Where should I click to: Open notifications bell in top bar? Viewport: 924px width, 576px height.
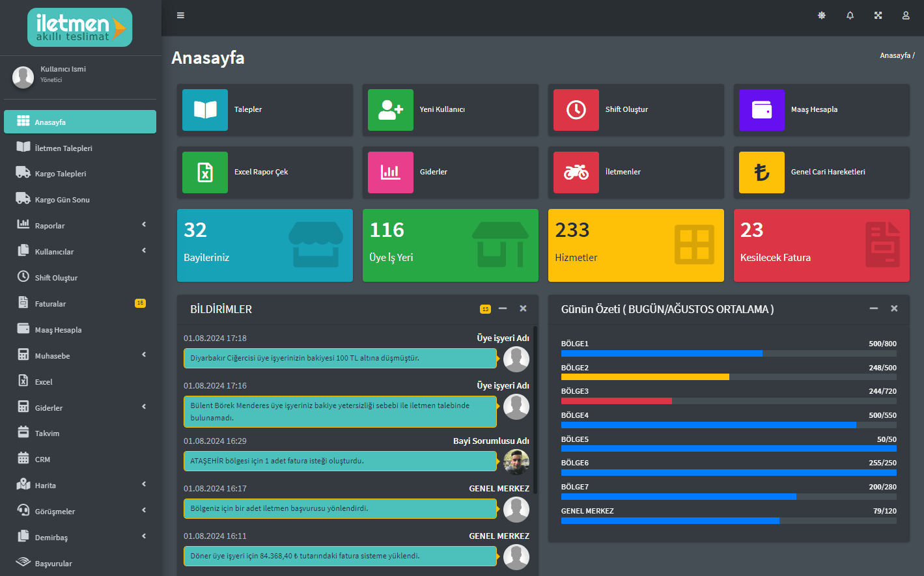tap(850, 16)
